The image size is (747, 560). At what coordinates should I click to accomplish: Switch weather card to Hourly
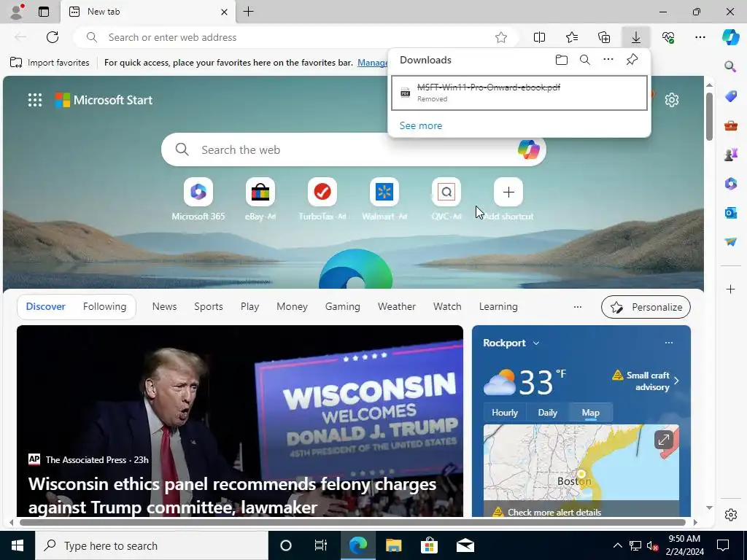[x=505, y=413]
